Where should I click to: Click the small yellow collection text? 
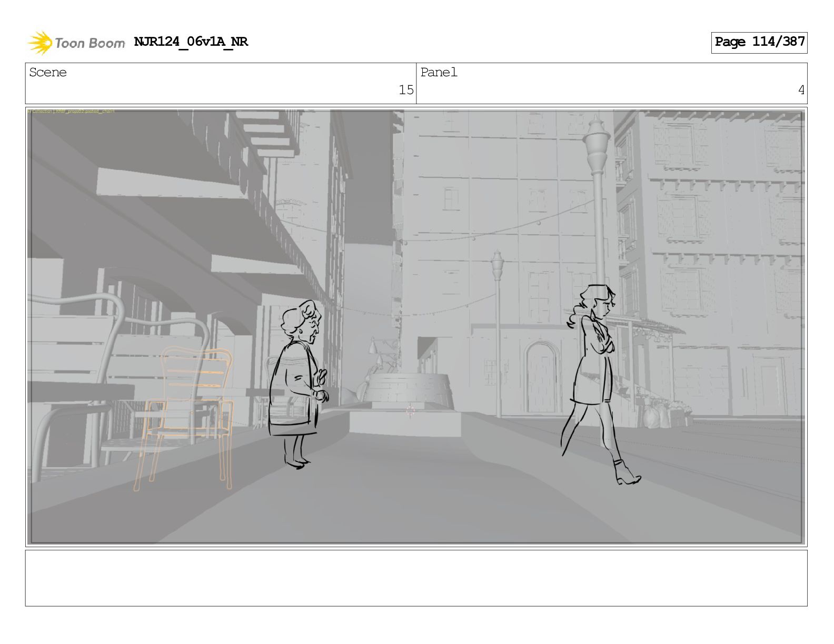click(x=71, y=111)
